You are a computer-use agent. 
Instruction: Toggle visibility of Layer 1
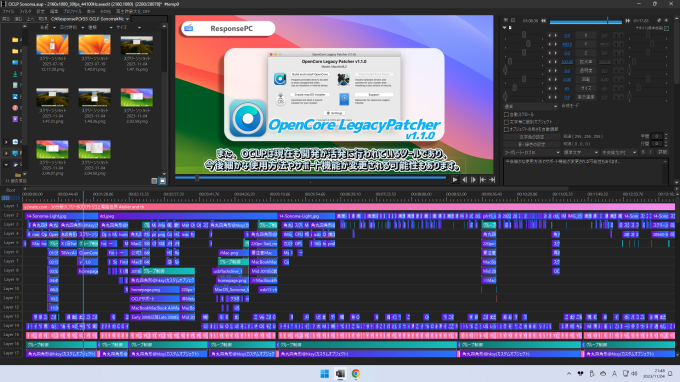point(11,206)
